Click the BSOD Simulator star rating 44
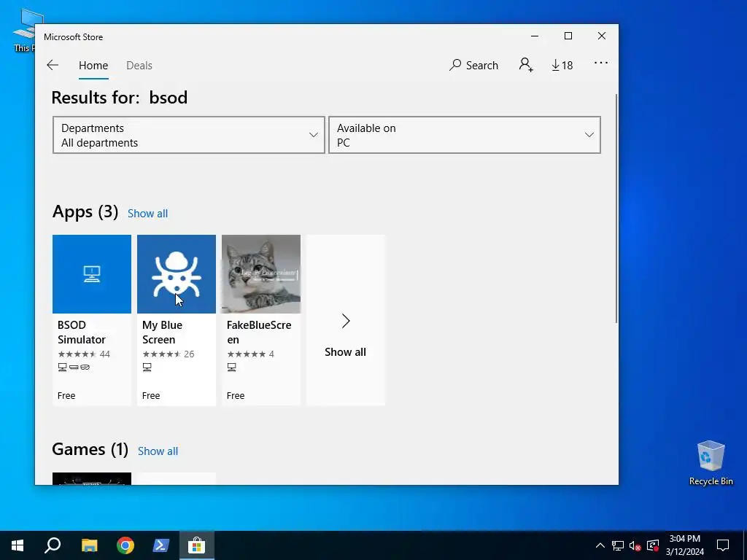 point(84,354)
